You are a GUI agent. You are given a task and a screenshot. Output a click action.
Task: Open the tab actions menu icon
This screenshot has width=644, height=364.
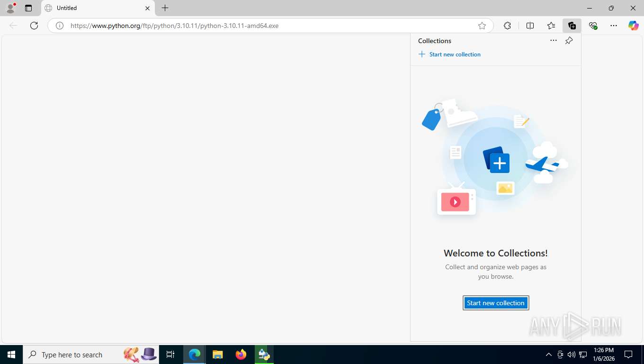coord(28,8)
